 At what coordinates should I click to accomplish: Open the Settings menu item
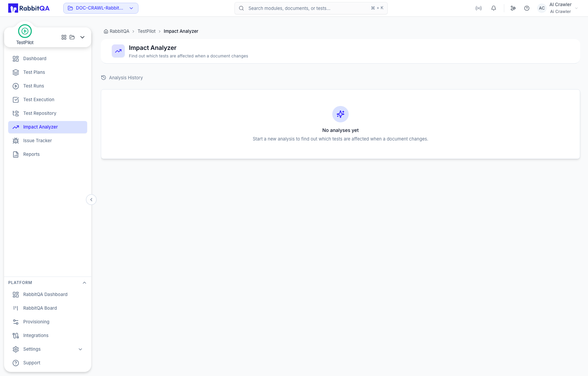point(48,349)
